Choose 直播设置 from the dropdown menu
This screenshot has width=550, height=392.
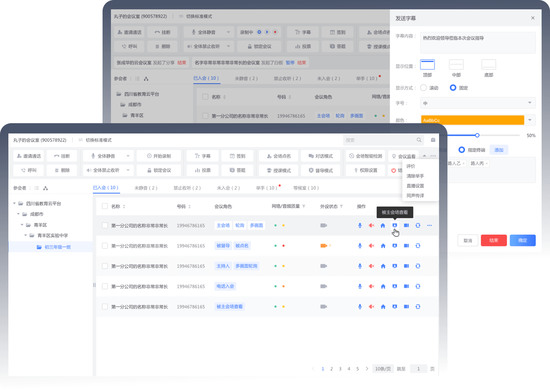(x=415, y=186)
